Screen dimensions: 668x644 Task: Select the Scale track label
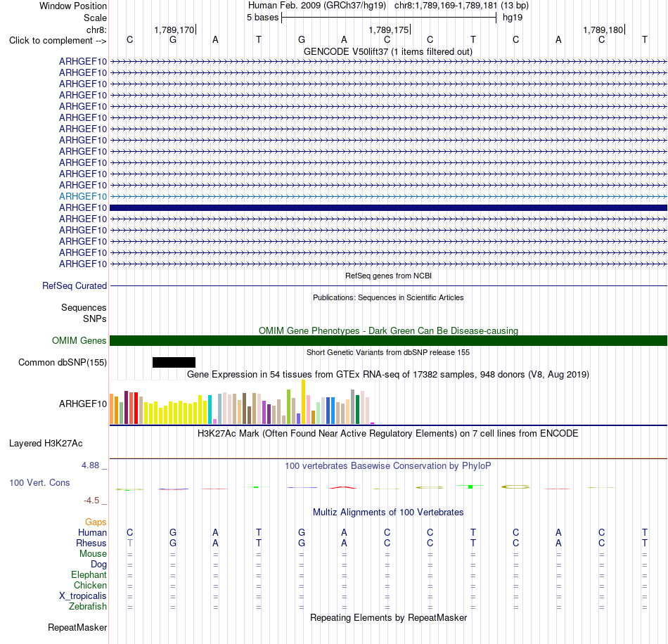(x=95, y=18)
